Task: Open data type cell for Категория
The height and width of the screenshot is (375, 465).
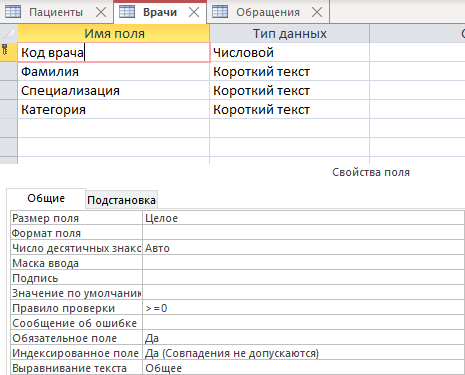Action: 290,109
